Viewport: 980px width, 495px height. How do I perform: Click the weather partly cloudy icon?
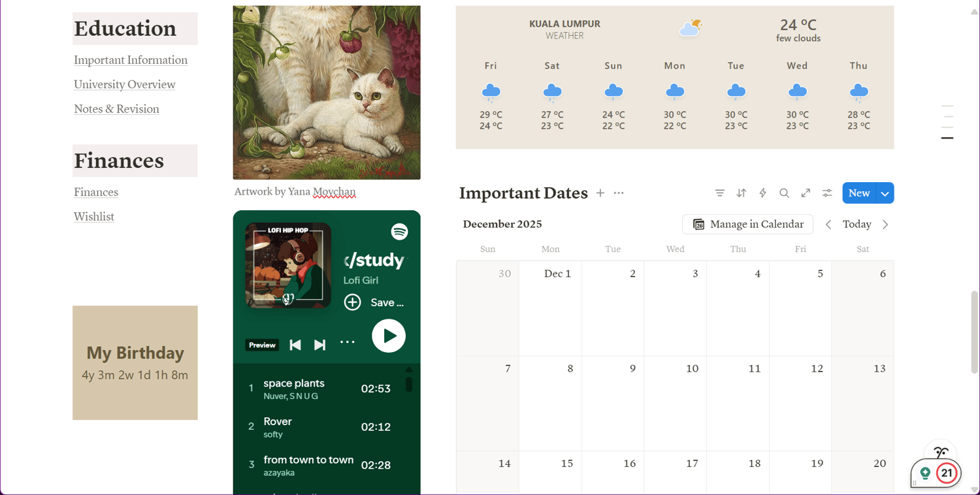(691, 28)
